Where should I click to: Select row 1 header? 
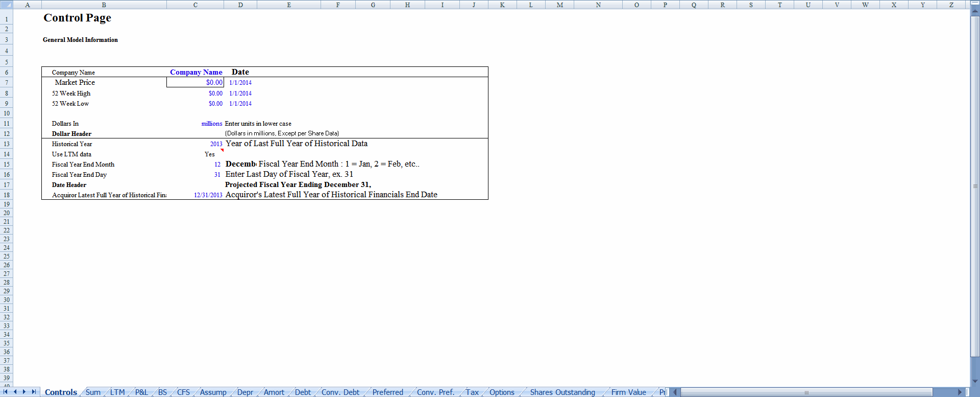6,19
